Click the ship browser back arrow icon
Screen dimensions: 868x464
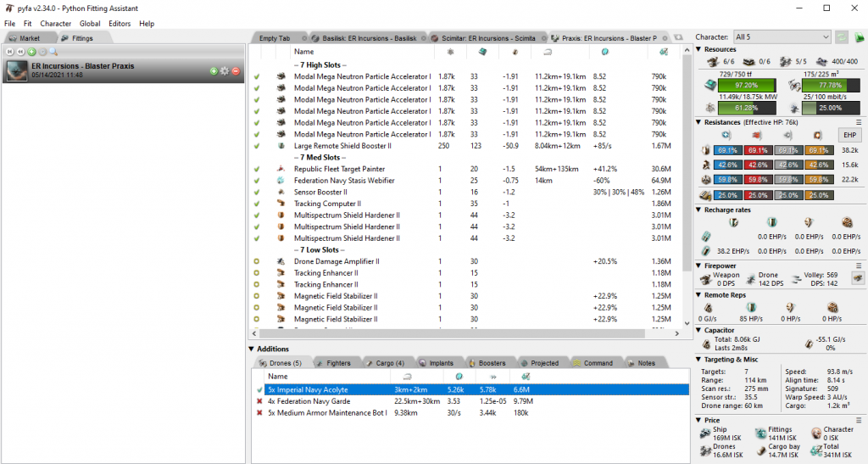20,52
